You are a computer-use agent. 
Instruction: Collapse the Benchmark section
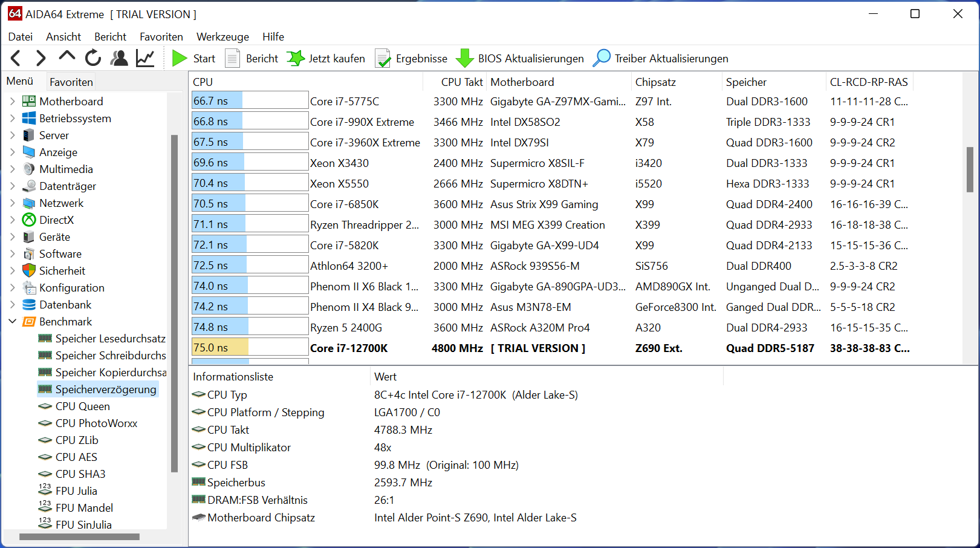coord(13,321)
